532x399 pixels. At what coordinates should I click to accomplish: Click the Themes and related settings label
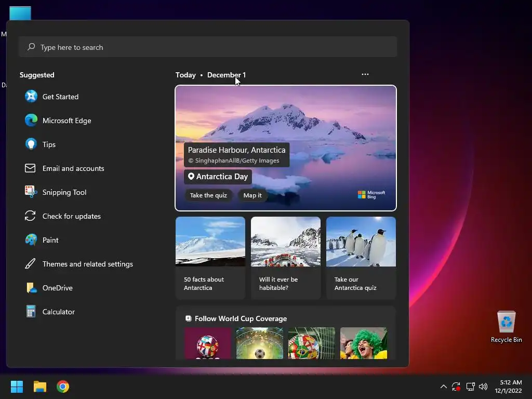[x=87, y=264]
